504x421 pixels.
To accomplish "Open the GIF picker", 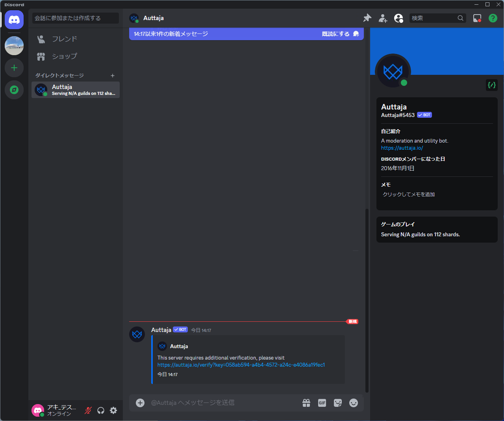I will point(322,403).
